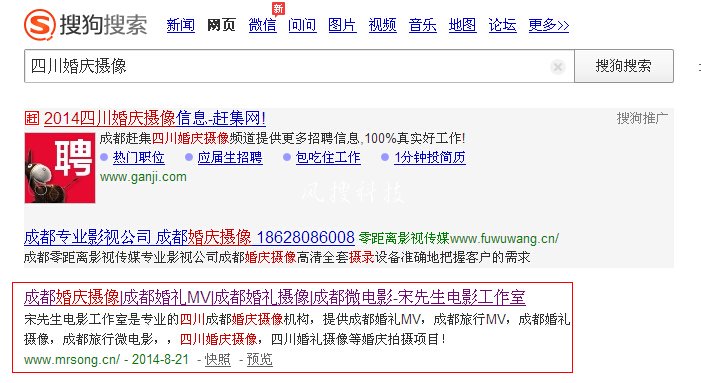
Task: Open the 成都专业影视公司 成都婚庆摄像 18628086008 link
Action: 189,237
